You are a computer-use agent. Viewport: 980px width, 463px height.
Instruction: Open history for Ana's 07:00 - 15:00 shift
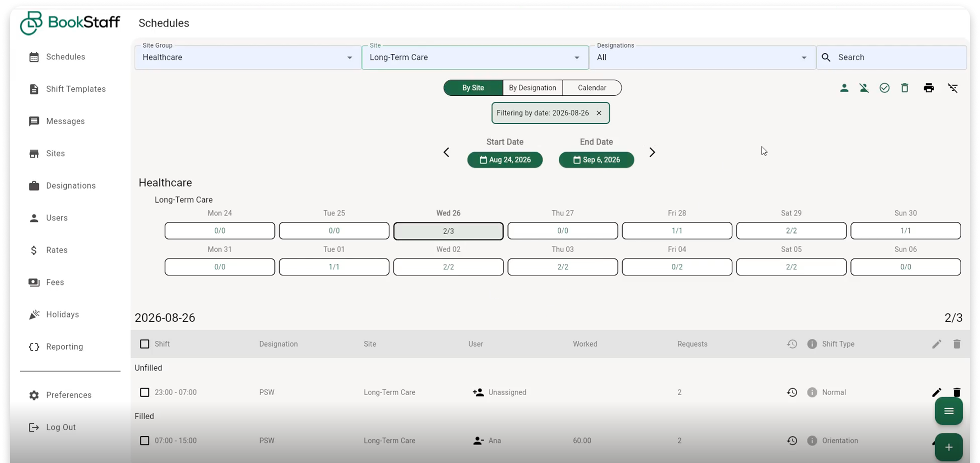coord(792,441)
